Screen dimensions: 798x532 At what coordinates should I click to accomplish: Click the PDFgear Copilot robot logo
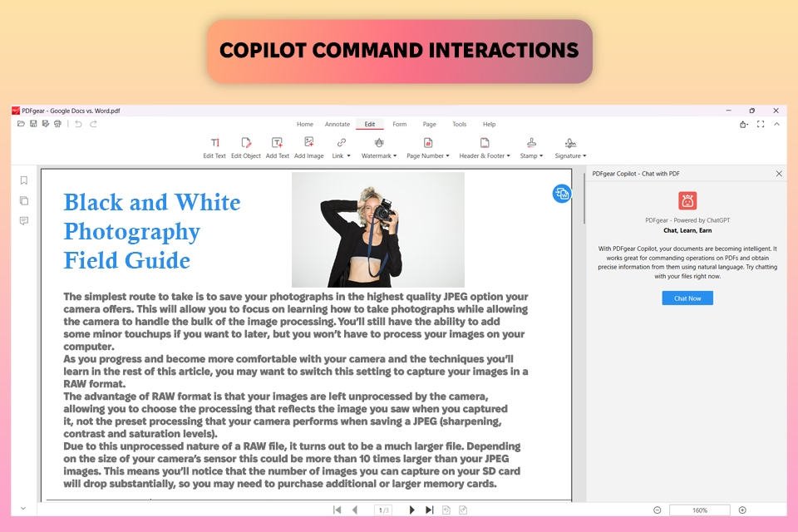(687, 200)
